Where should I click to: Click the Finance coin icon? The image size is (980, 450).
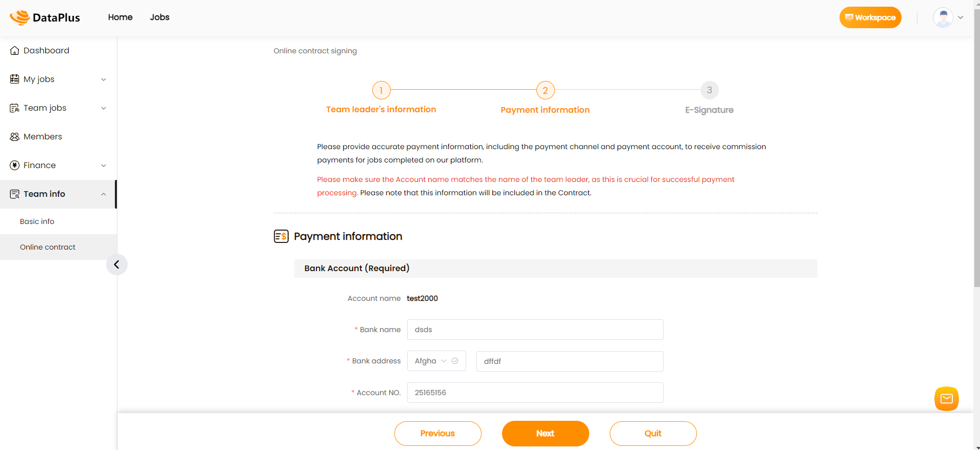[14, 166]
